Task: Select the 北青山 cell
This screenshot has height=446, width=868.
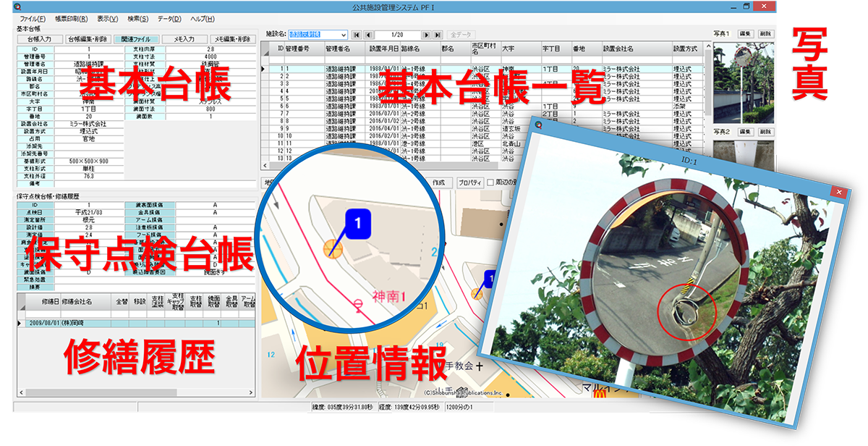Action: tap(510, 143)
